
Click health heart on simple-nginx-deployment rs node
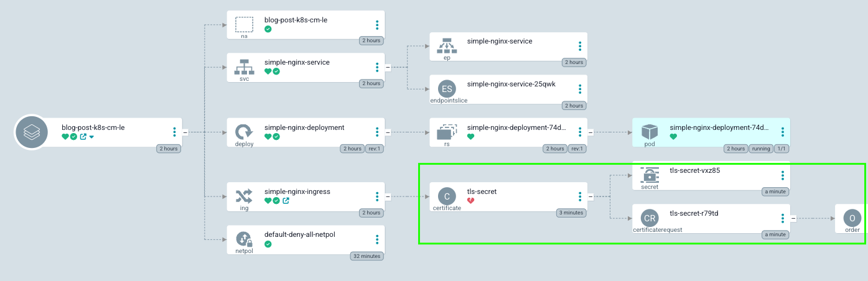point(471,137)
